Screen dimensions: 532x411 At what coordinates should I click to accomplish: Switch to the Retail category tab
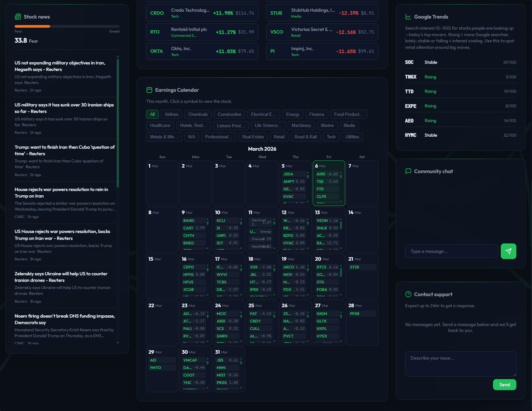pos(279,137)
